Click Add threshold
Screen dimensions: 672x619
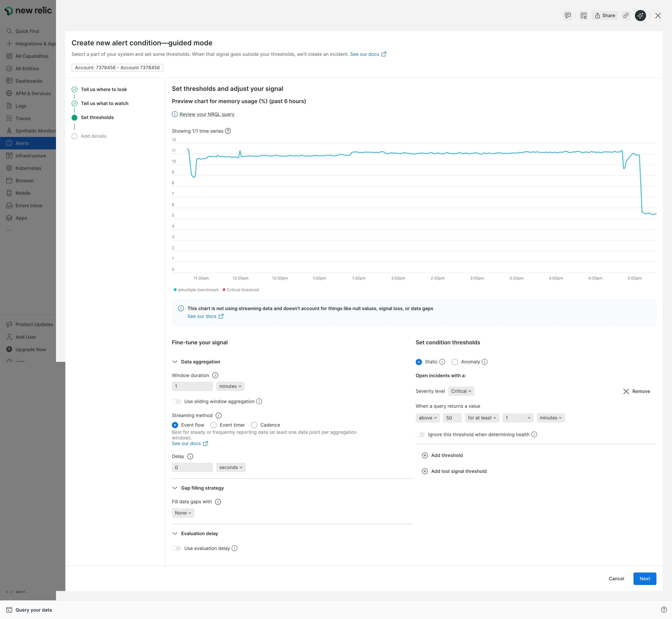click(442, 455)
